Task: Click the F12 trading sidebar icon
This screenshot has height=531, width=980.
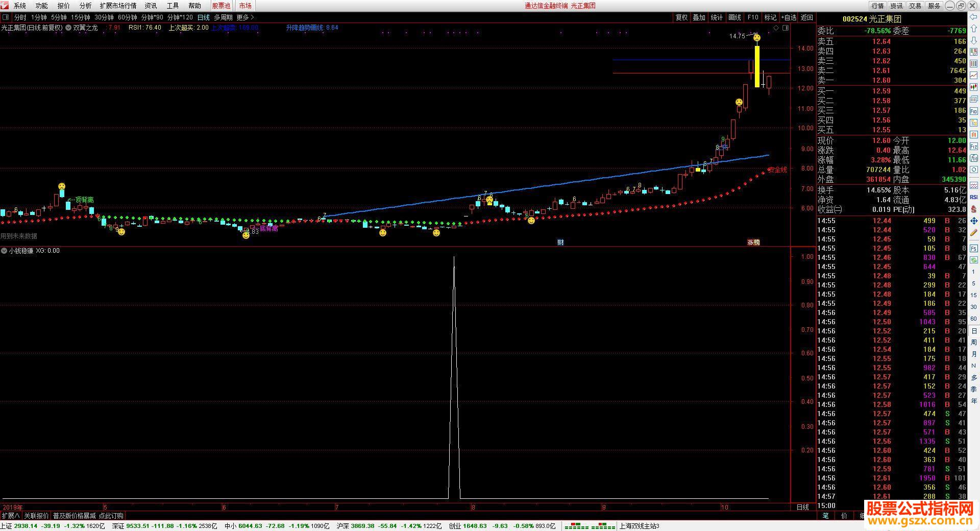Action: [974, 147]
